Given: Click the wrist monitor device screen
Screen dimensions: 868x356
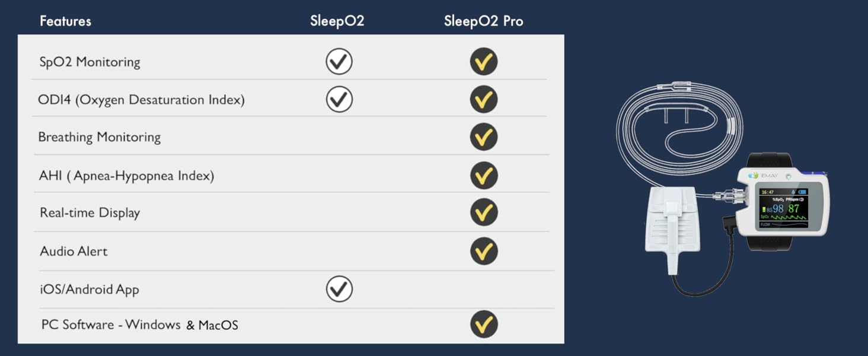Looking at the screenshot, I should (784, 208).
